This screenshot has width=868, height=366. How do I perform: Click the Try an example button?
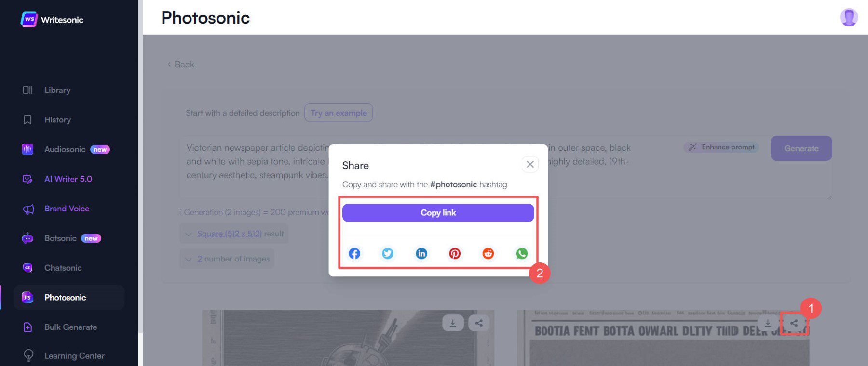coord(339,113)
